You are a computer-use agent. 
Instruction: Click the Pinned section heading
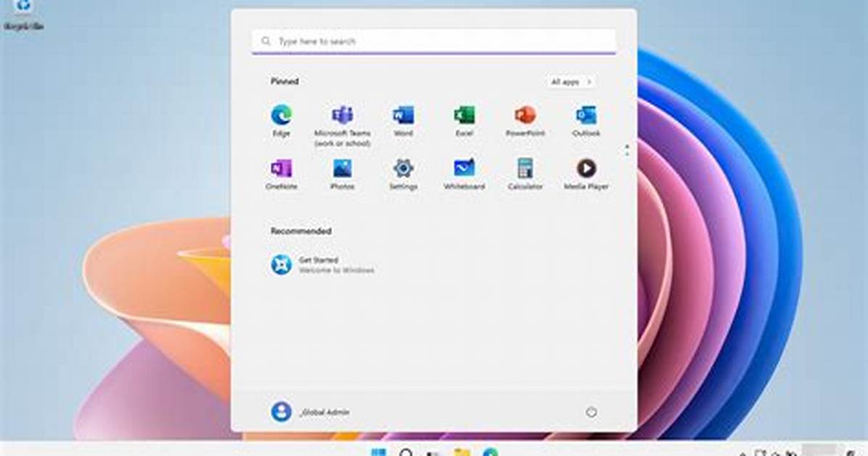[x=284, y=81]
